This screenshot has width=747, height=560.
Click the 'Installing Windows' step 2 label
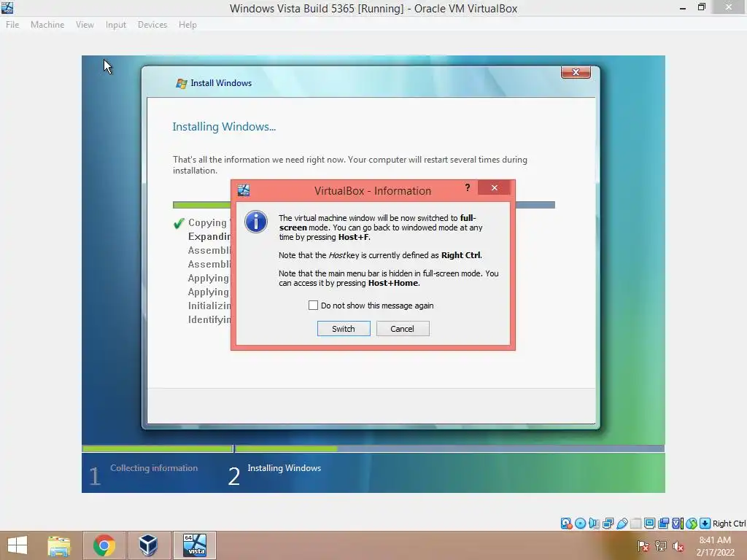[x=285, y=468]
